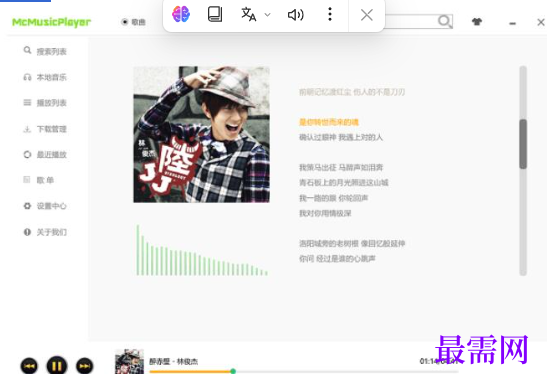Click highlighted lyric 是你转世而来的魂
This screenshot has height=381, width=547.
coord(329,122)
